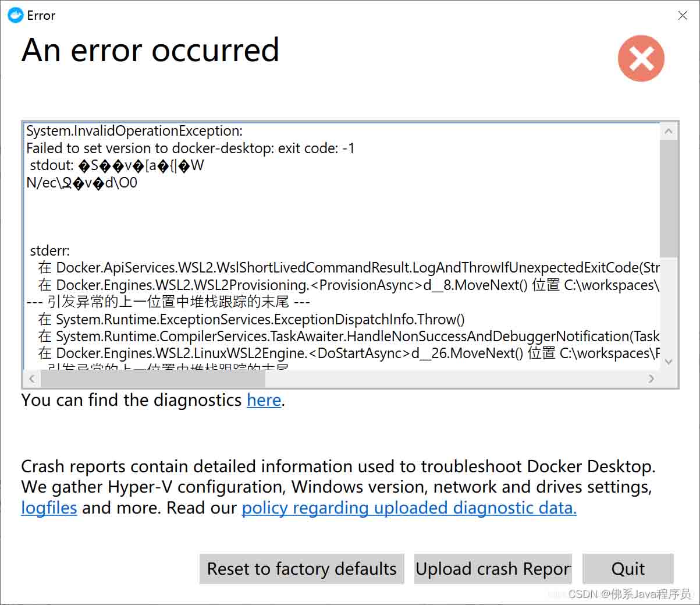700x605 pixels.
Task: Click the WSL2Provisioning ProvisionAsync stack line
Action: click(349, 285)
